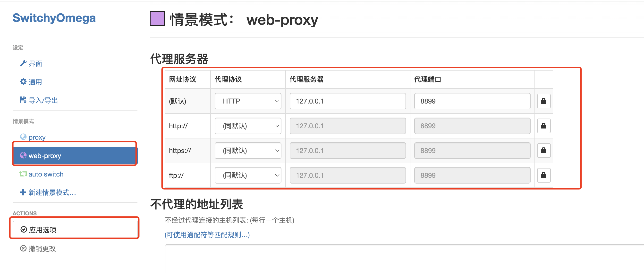Click the 不代理的地址列表 heading
The image size is (644, 273).
pos(196,204)
